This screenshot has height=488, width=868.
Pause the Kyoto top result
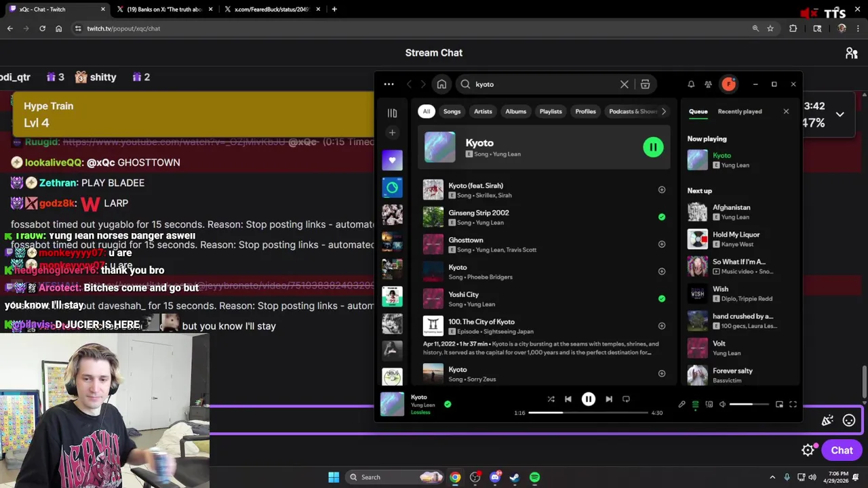[653, 147]
